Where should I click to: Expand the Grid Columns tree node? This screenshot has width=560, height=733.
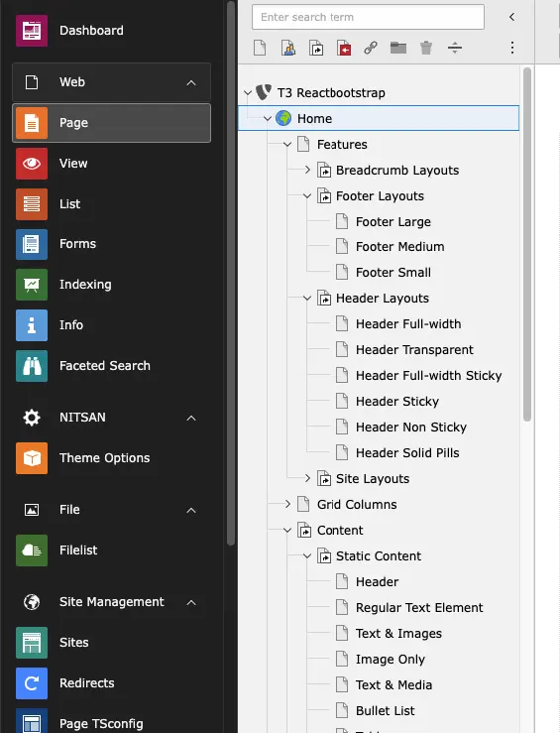point(287,504)
